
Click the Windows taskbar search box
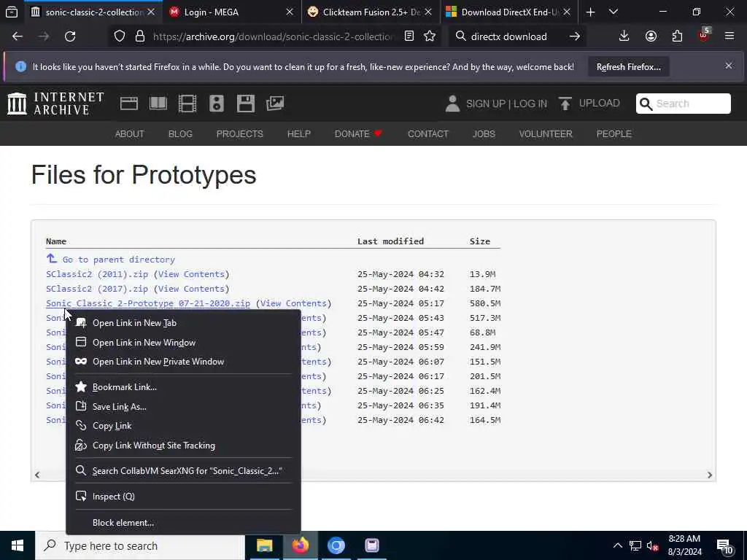(140, 545)
